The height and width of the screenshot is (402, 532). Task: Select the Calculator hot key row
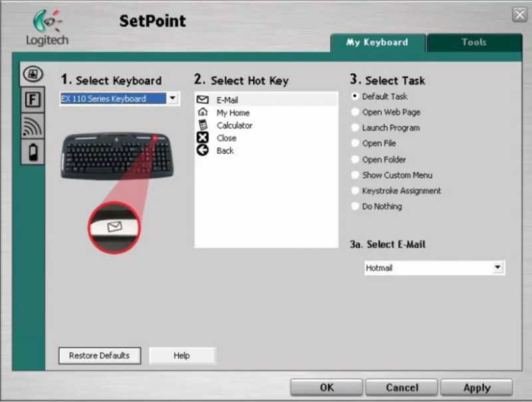tap(267, 125)
